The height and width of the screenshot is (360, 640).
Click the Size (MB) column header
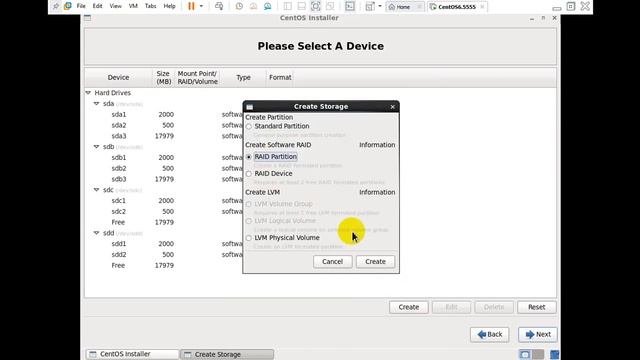(163, 78)
